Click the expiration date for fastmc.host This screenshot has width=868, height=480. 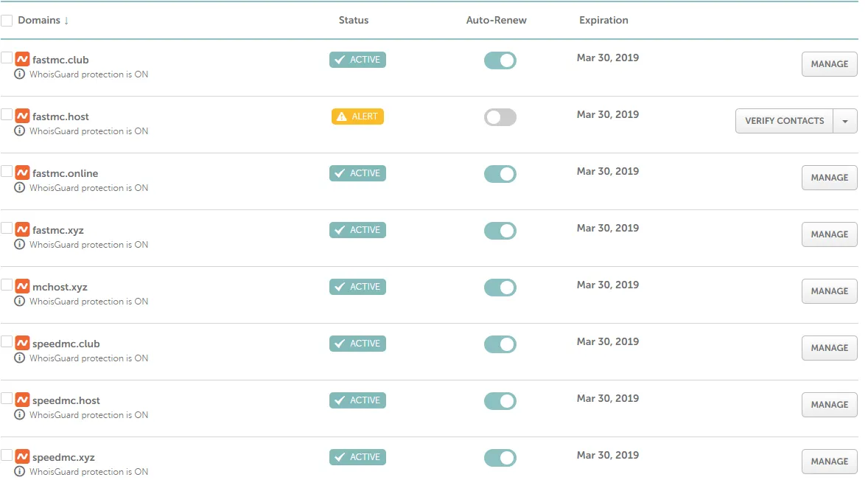[608, 114]
